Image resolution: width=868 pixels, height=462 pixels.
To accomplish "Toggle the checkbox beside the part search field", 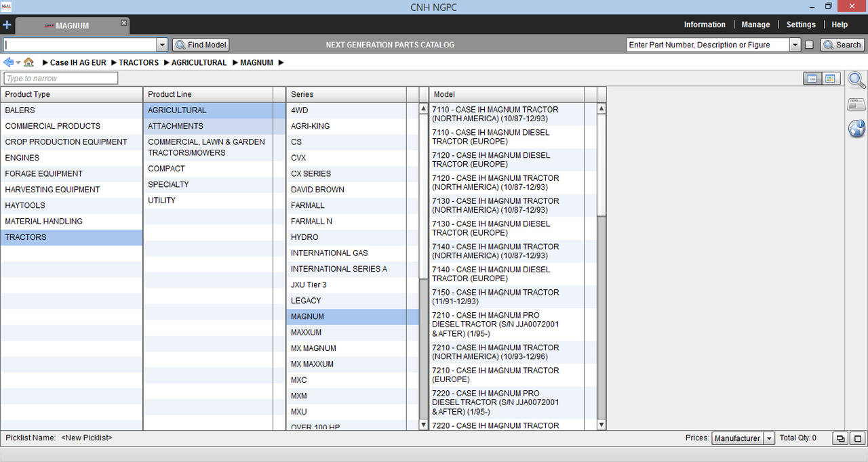I will pos(809,45).
